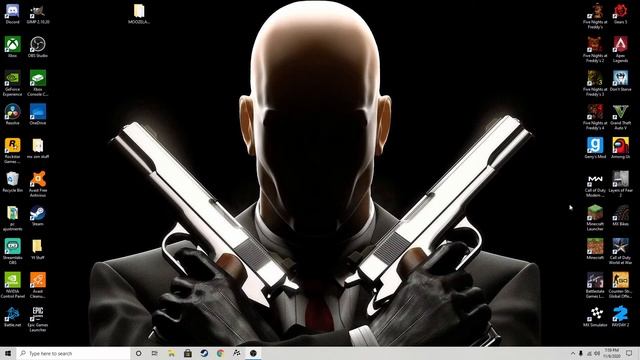Viewport: 640px width, 360px height.
Task: Select Five Nights at Freddy's 4 shortcut
Action: pos(595,116)
